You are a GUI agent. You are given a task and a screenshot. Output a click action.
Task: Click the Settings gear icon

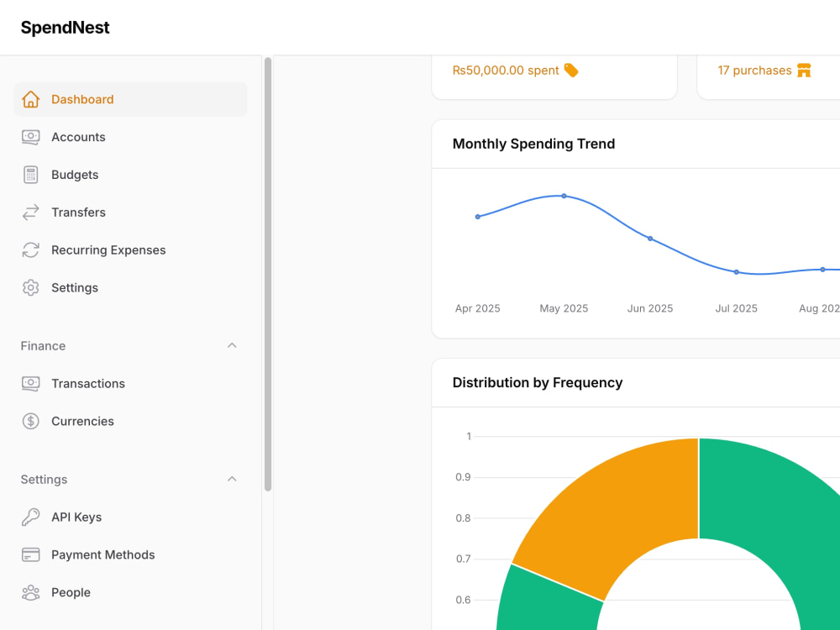pos(30,287)
